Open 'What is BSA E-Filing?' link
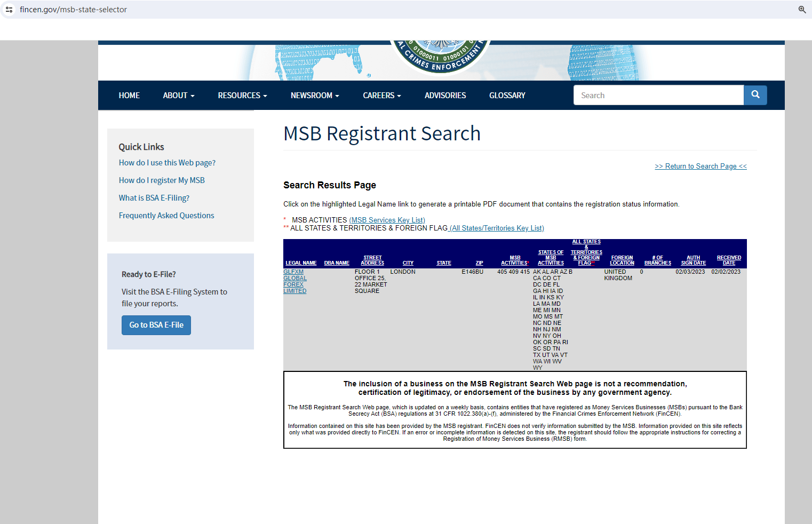Screen dimensions: 812x524 154,198
